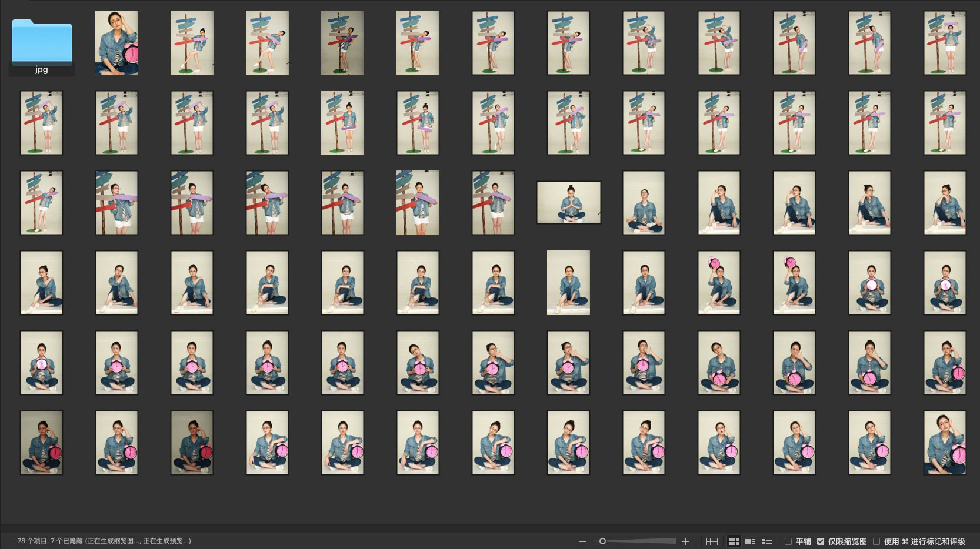This screenshot has height=549, width=980.
Task: Switch to list view
Action: pyautogui.click(x=767, y=541)
